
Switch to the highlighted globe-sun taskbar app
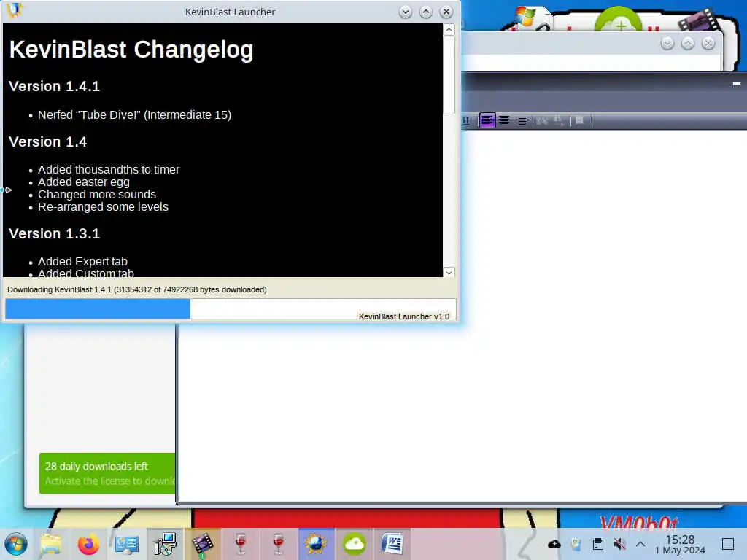click(317, 544)
